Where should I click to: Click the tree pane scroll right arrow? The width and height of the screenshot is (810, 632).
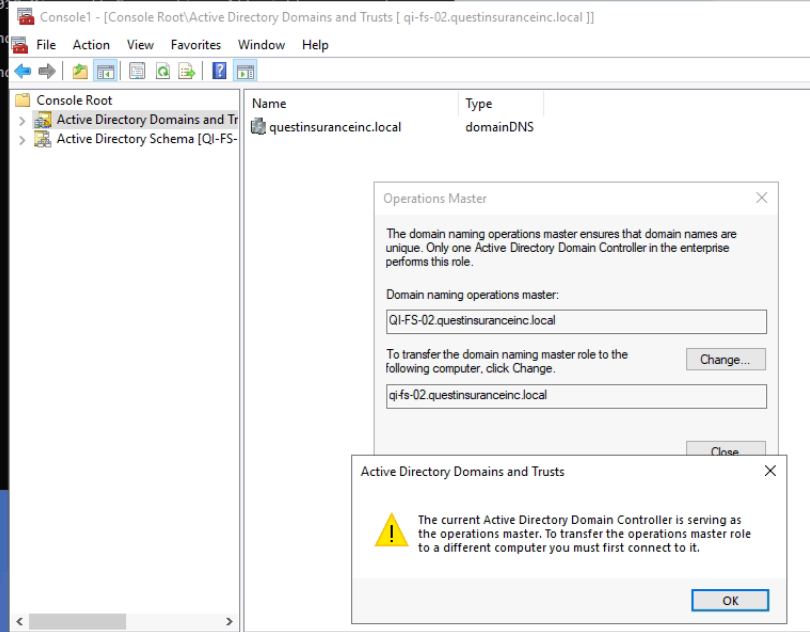[229, 621]
